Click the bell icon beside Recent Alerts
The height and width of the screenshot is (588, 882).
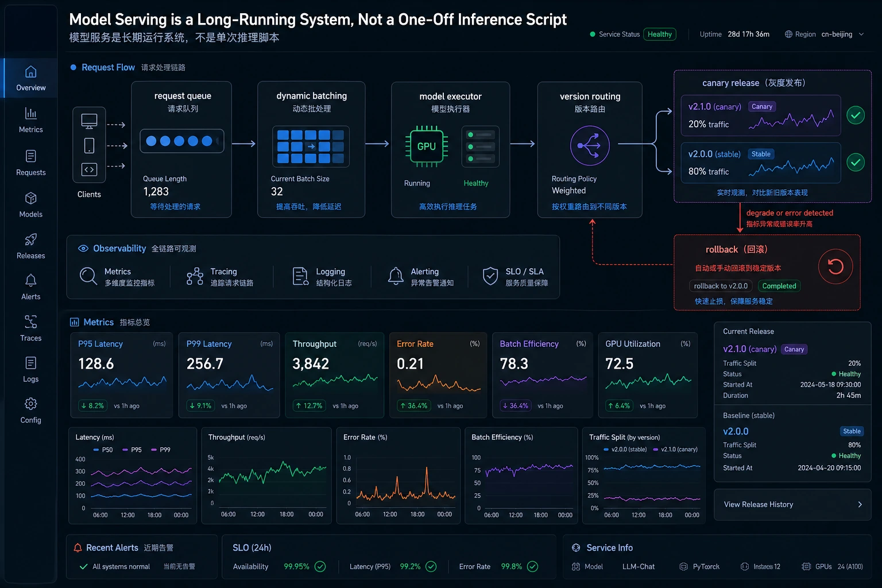click(x=78, y=548)
